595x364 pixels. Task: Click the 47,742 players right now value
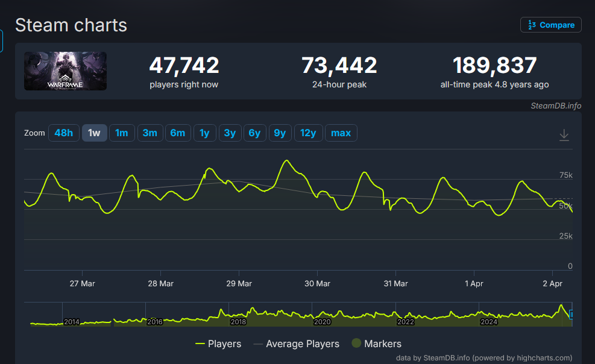pos(184,65)
